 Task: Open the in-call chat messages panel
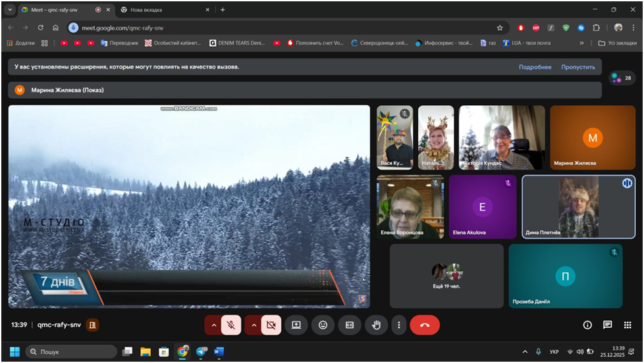[607, 325]
